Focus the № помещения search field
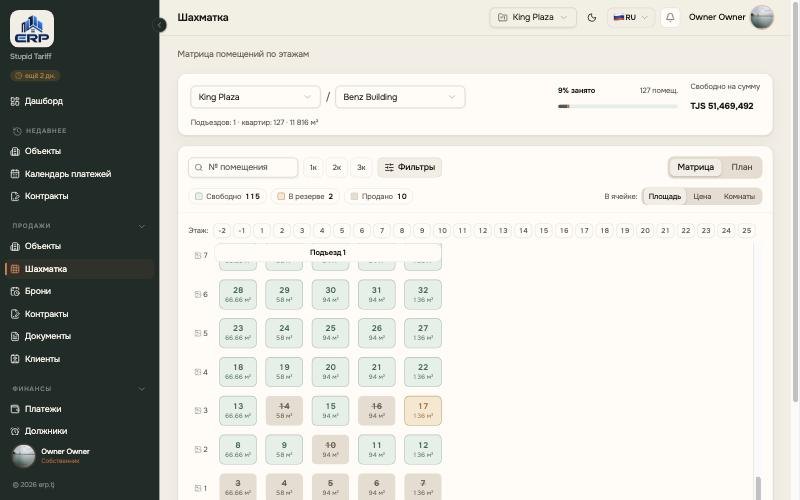800x500 pixels. click(x=243, y=167)
